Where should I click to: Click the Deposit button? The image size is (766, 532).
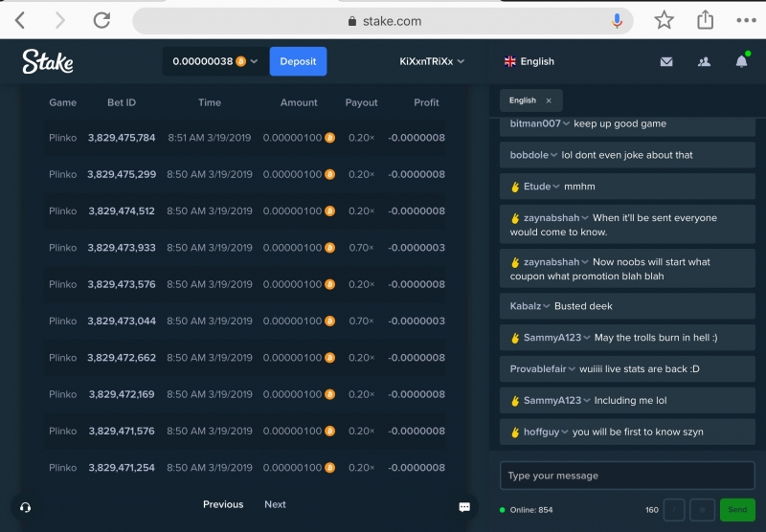(x=298, y=61)
